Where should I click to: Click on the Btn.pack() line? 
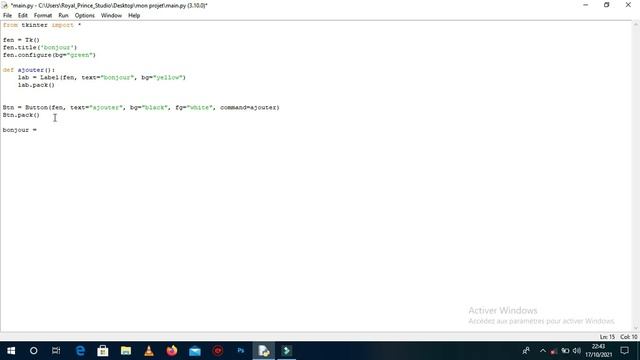tap(21, 115)
